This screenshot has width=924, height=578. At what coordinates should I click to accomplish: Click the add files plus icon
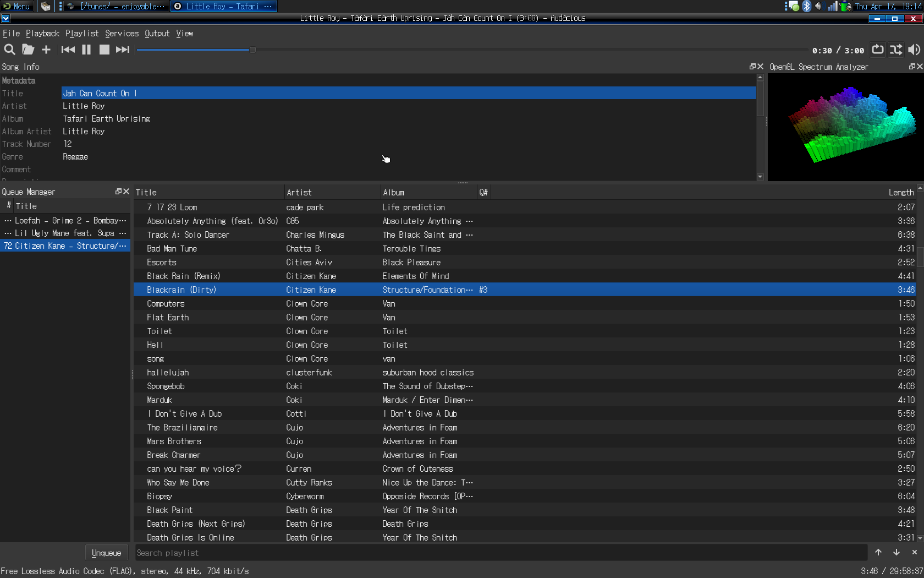coord(46,50)
